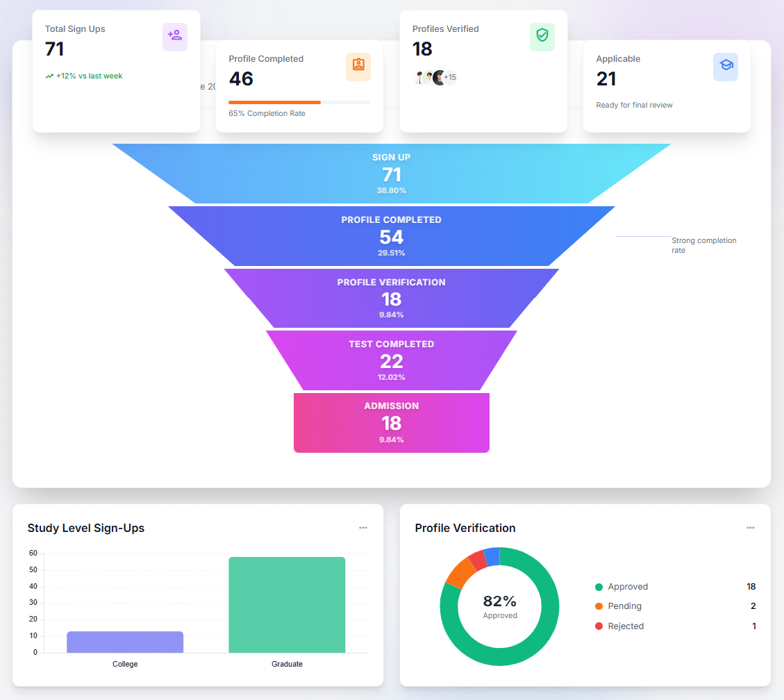
Task: Click the add-user icon on Total Sign Ups
Action: pyautogui.click(x=174, y=37)
